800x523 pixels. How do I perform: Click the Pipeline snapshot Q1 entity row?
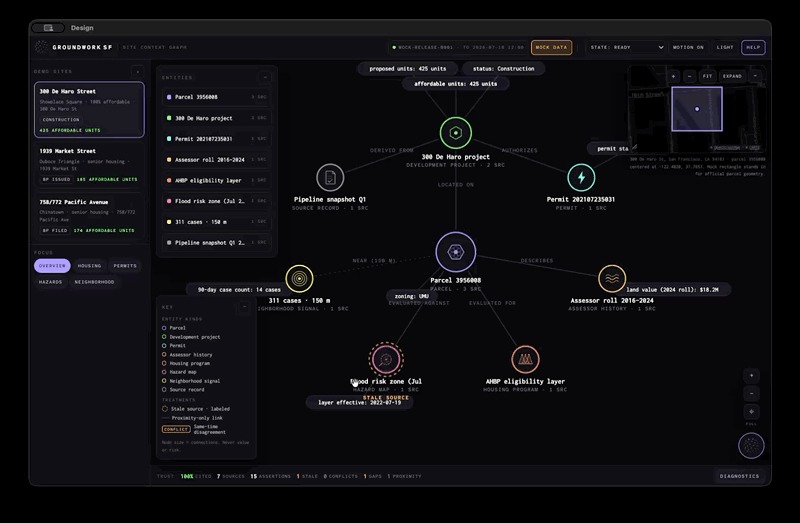[x=217, y=243]
